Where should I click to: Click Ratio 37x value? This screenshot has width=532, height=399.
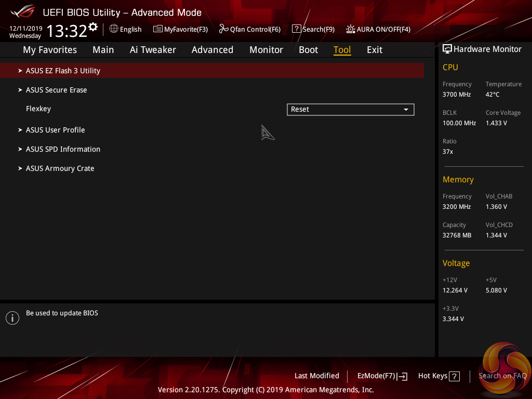[447, 152]
